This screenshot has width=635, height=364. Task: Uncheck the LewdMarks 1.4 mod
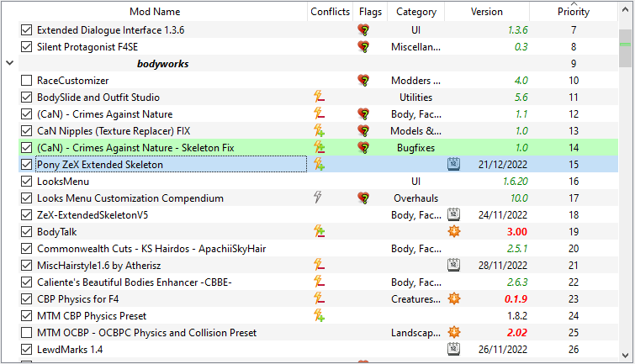[26, 350]
